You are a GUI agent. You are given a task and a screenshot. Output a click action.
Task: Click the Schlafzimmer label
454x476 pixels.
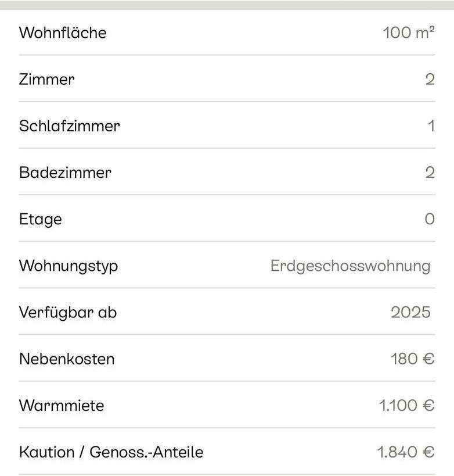pyautogui.click(x=70, y=126)
